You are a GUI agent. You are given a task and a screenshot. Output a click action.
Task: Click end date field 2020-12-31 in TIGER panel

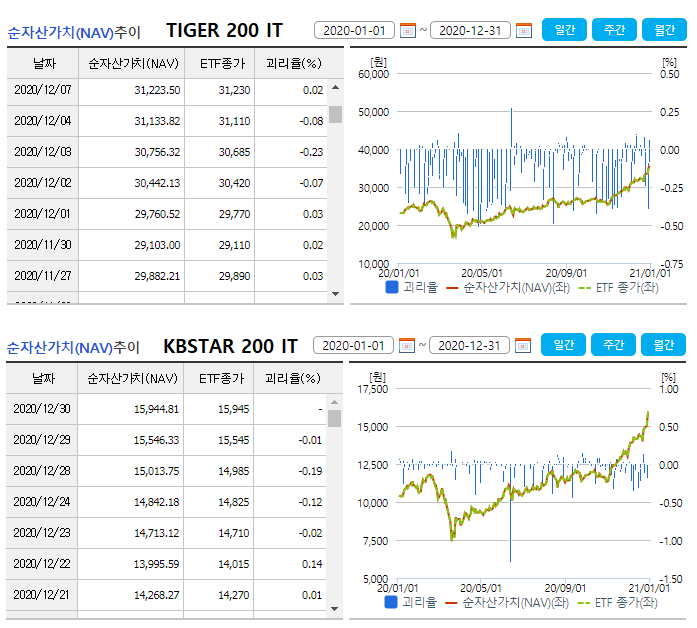[x=470, y=30]
